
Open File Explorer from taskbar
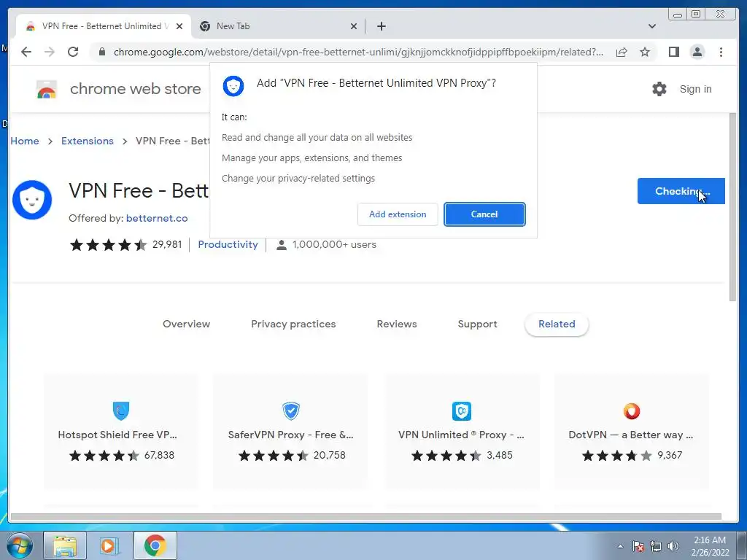tap(65, 545)
